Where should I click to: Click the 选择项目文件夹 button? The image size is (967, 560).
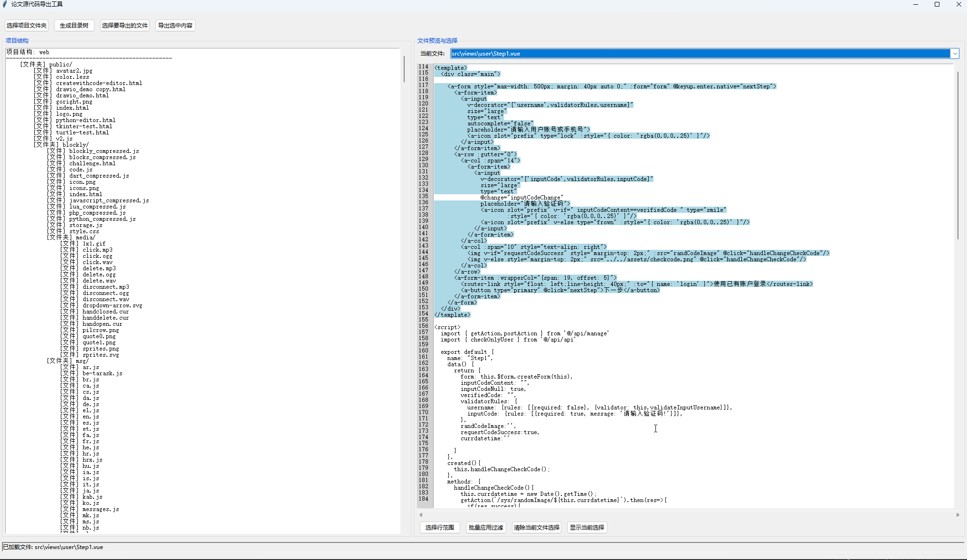27,26
